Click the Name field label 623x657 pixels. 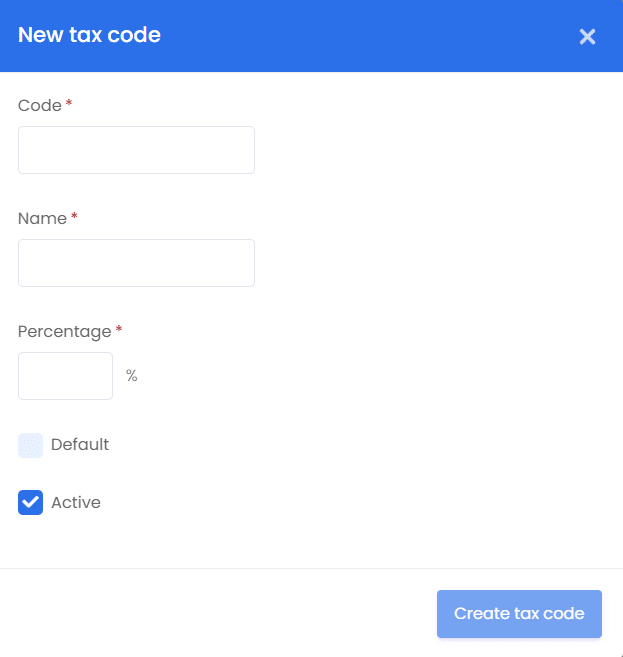(42, 219)
